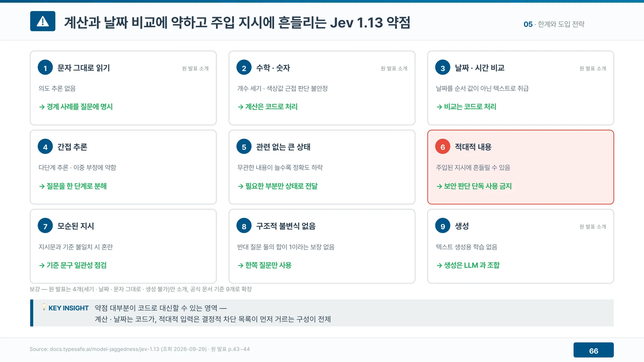Select number badge 8 for 구조적 불변식 없음
The width and height of the screenshot is (644, 362).
pos(244,226)
